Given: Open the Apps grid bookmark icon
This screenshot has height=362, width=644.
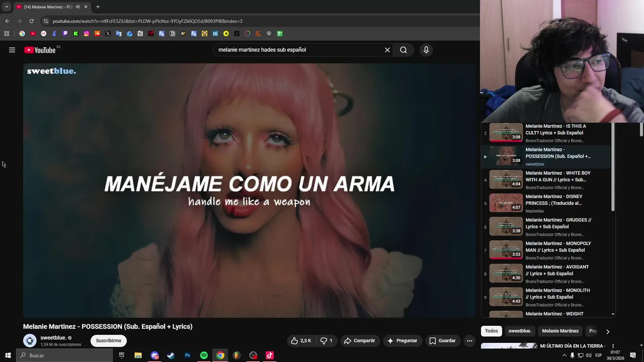Looking at the screenshot, I should 7,34.
